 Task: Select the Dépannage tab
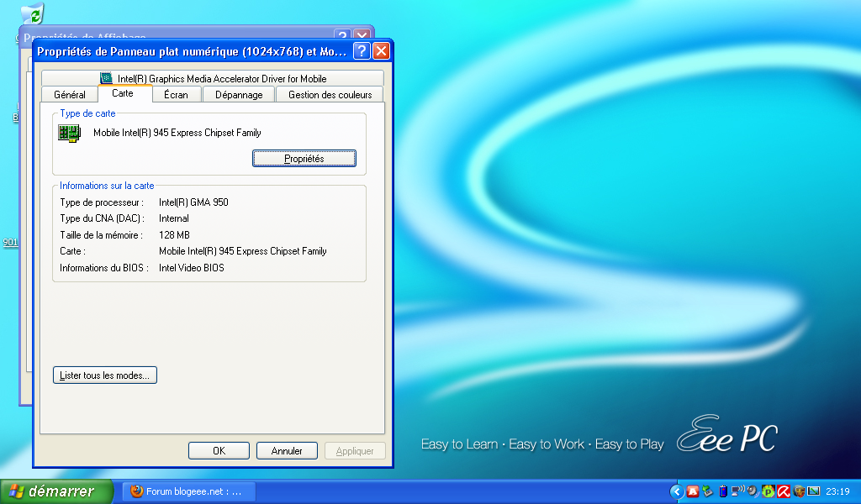239,95
